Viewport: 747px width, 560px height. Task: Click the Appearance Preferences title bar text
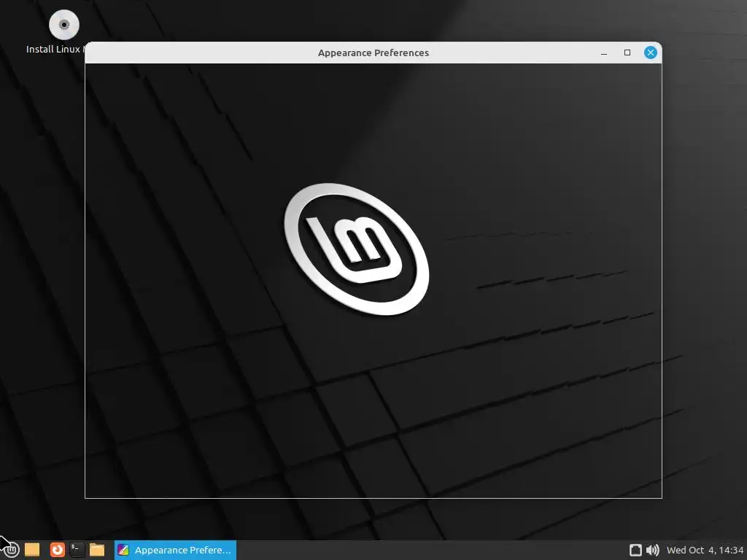click(373, 52)
